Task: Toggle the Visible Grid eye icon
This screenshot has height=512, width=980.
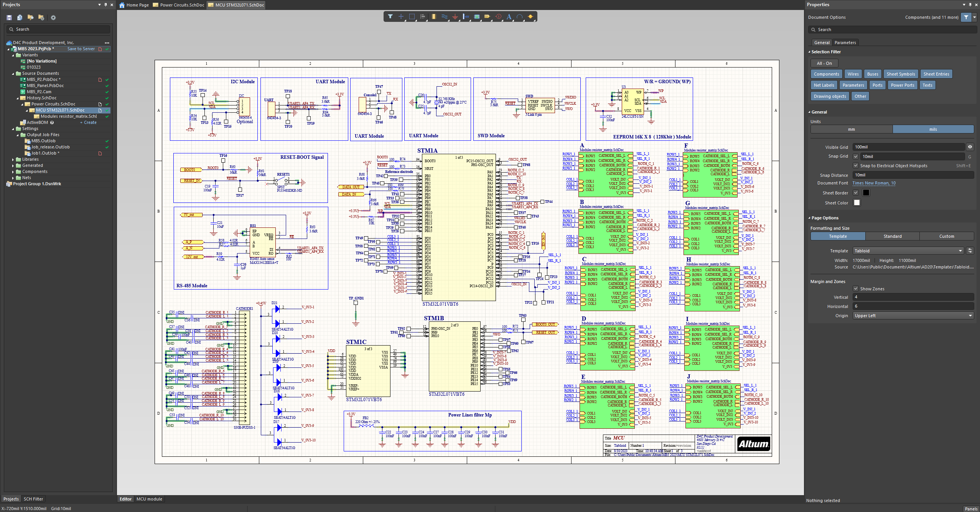Action: (970, 147)
